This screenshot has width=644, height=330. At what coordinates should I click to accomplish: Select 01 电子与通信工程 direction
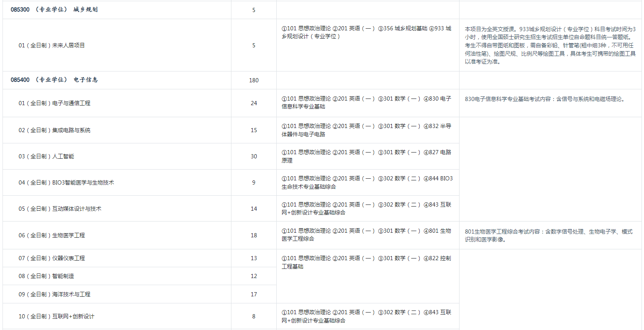pyautogui.click(x=54, y=103)
